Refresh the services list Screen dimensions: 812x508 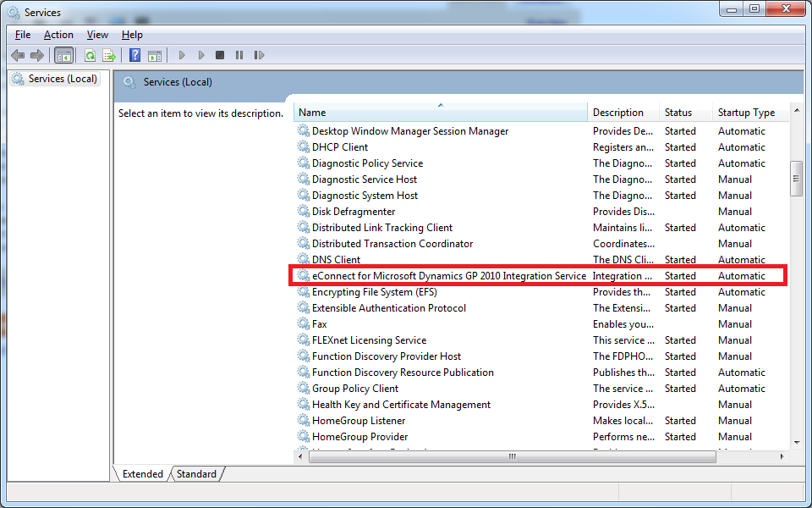pyautogui.click(x=90, y=54)
